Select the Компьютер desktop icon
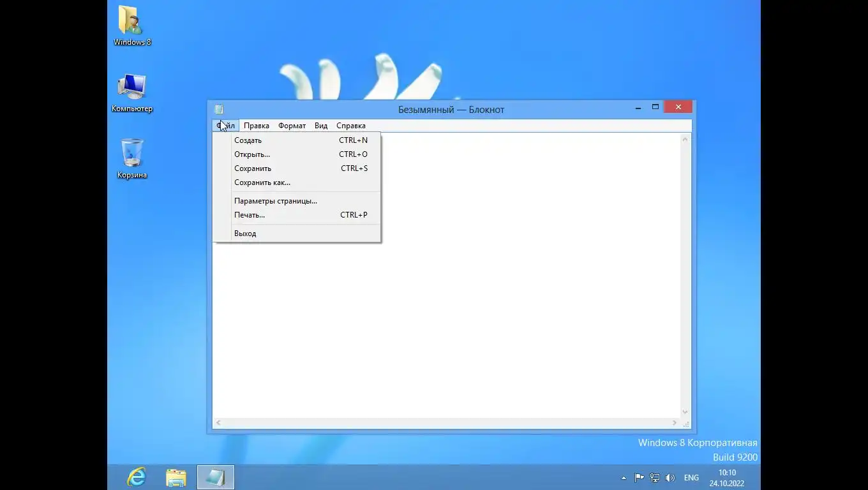The width and height of the screenshot is (868, 490). (132, 93)
